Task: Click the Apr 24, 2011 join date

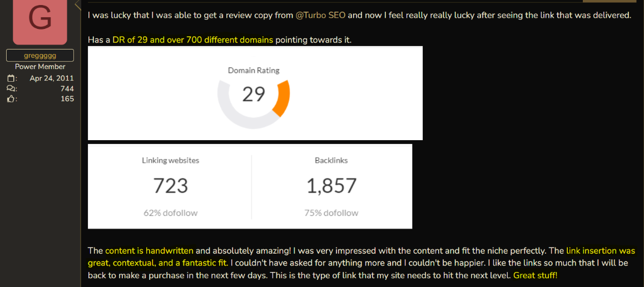Action: coord(51,78)
